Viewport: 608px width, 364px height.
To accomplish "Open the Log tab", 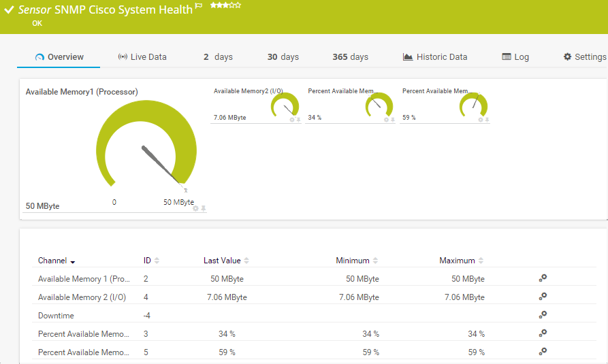I will [515, 57].
